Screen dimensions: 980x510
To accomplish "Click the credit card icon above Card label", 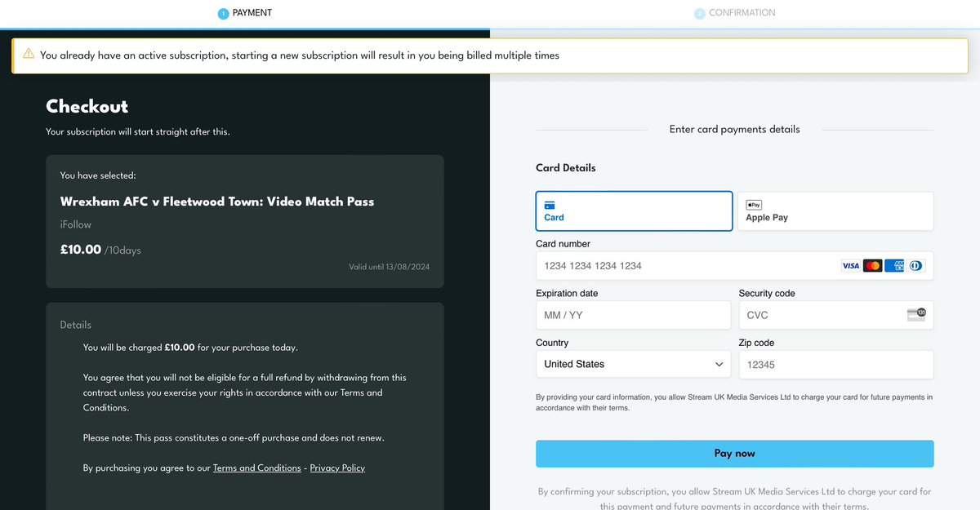I will (550, 205).
